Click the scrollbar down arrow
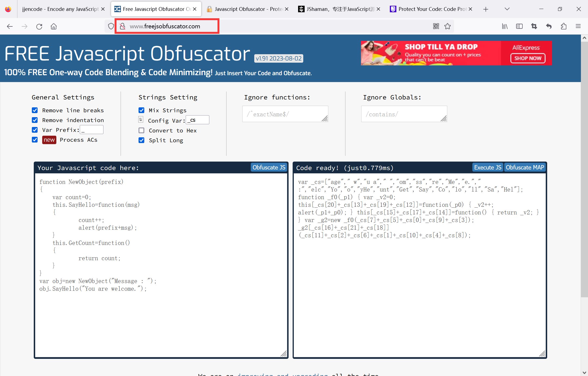Viewport: 588px width, 376px height. pyautogui.click(x=584, y=372)
